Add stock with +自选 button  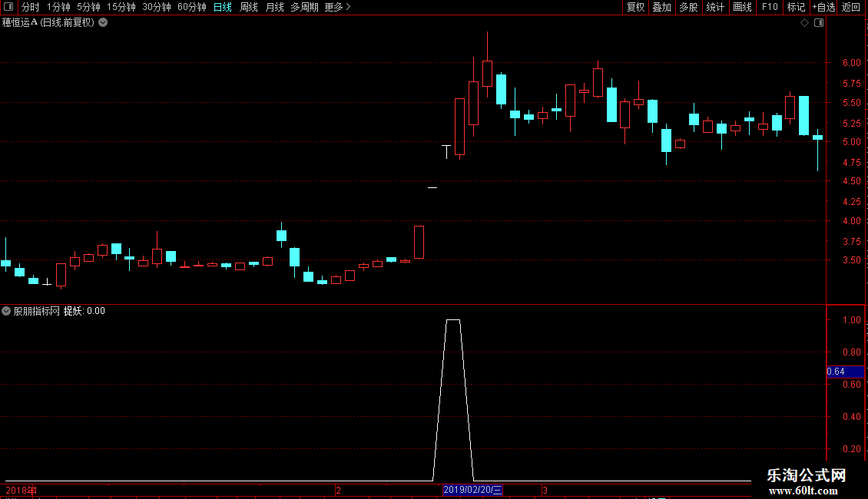tap(823, 7)
